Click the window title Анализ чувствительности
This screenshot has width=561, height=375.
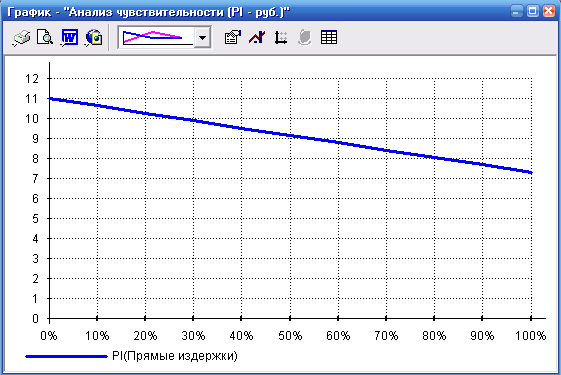147,12
